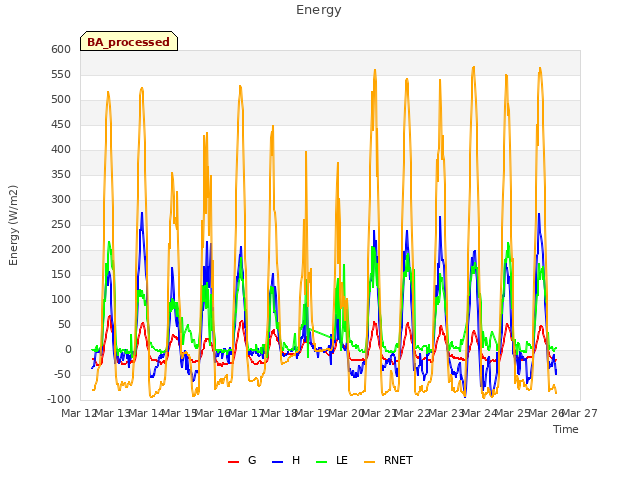The height and width of the screenshot is (480, 640).
Task: Click the Mar 18 x-axis date label
Action: [x=280, y=413]
